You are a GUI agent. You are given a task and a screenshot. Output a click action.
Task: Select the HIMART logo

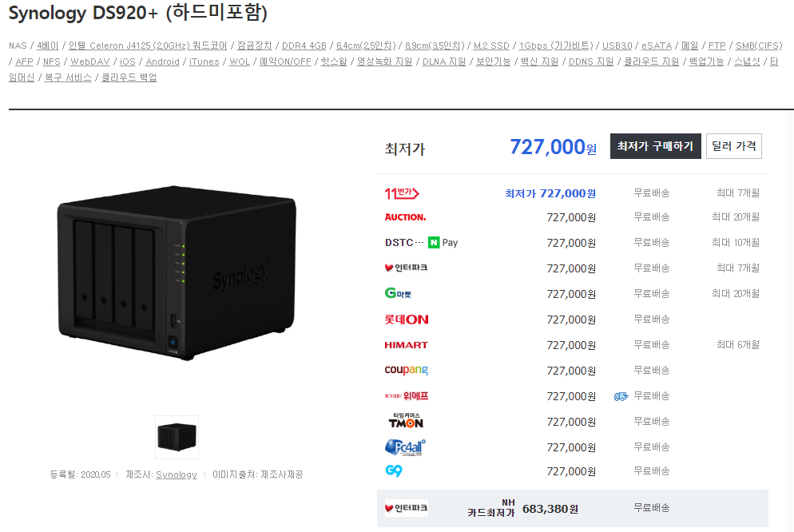click(x=406, y=345)
